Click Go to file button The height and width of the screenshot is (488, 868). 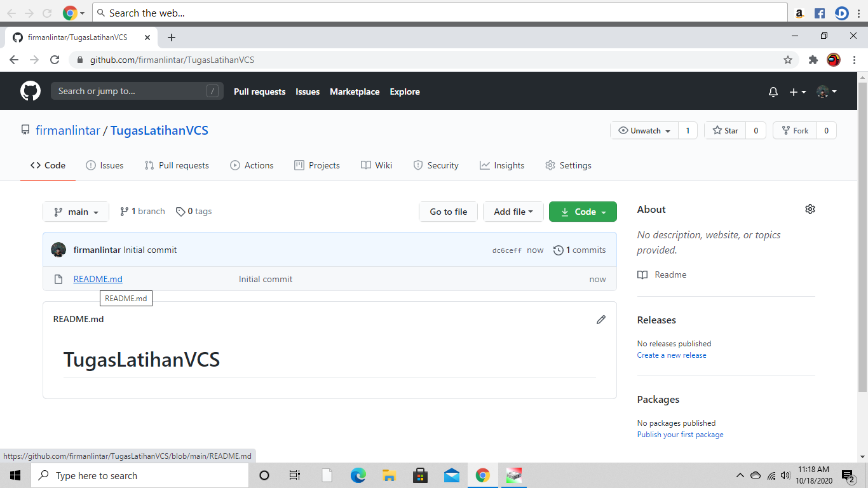(449, 212)
